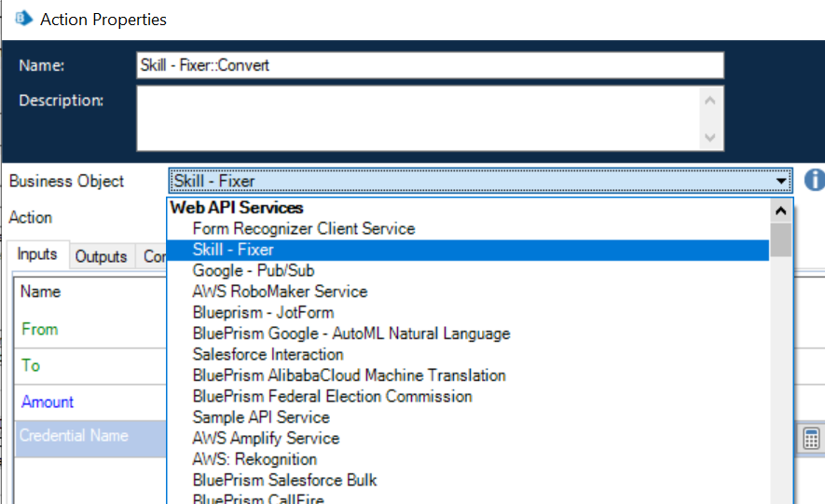Open the calculator icon for Credential Name
Image resolution: width=825 pixels, height=504 pixels.
pyautogui.click(x=811, y=438)
